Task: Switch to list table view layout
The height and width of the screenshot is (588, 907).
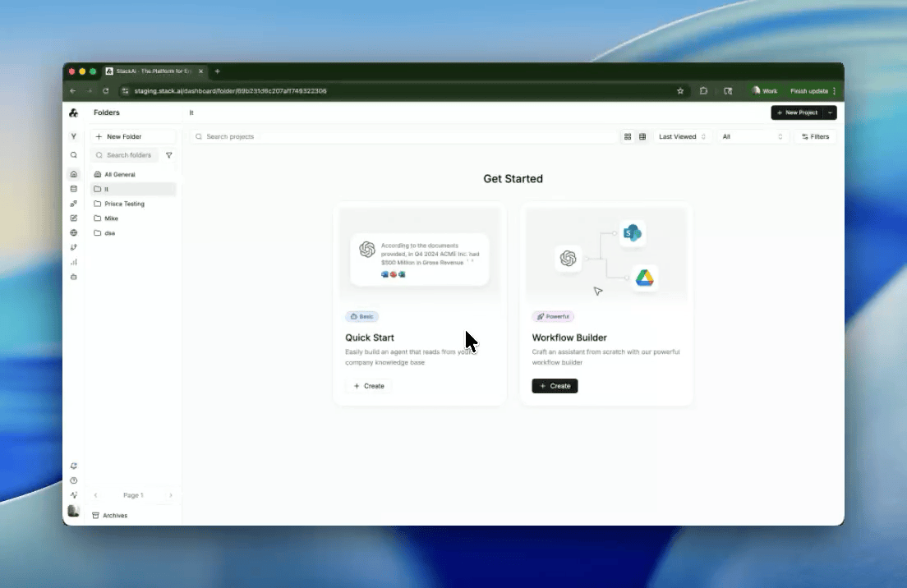Action: 642,137
